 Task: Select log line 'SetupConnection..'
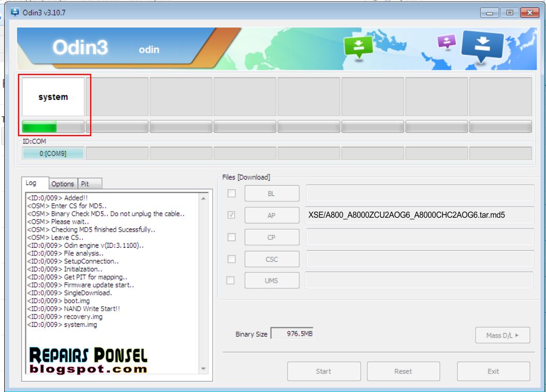pyautogui.click(x=73, y=261)
